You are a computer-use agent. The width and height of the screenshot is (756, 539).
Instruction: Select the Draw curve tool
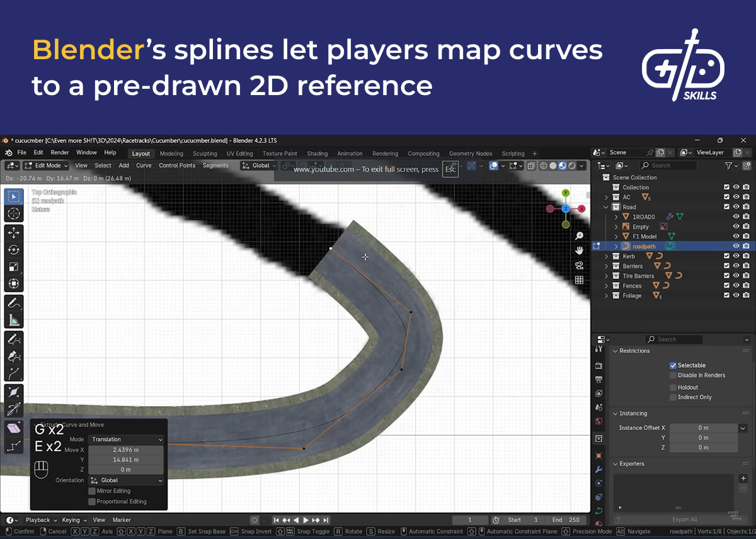point(14,339)
